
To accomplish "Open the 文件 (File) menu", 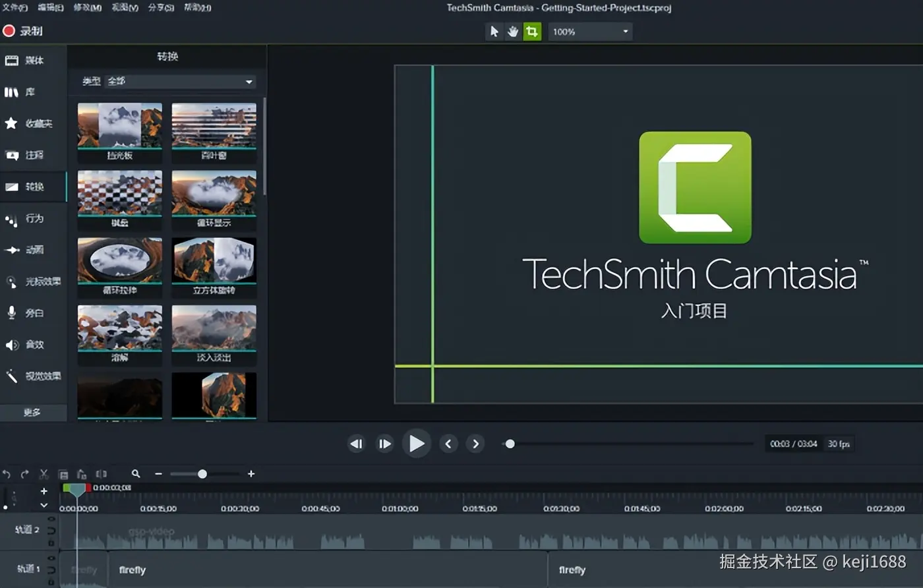I will click(15, 8).
